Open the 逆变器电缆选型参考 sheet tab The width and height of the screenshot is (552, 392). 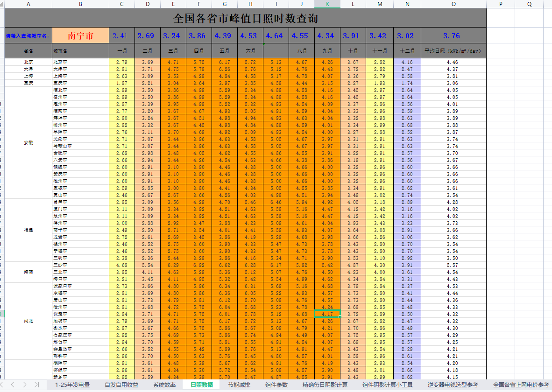click(453, 385)
